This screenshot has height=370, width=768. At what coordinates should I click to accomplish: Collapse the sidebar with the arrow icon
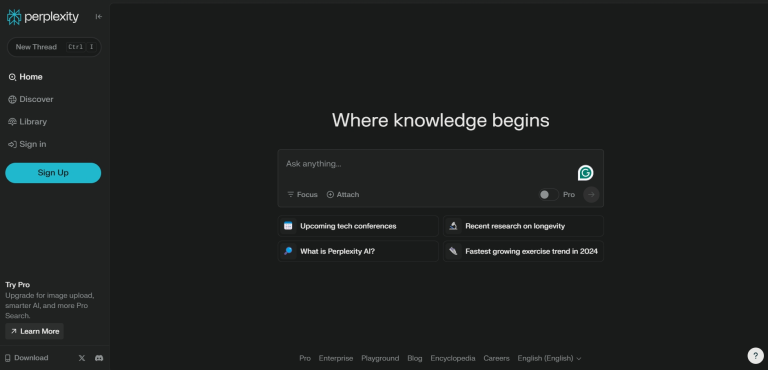pos(99,17)
